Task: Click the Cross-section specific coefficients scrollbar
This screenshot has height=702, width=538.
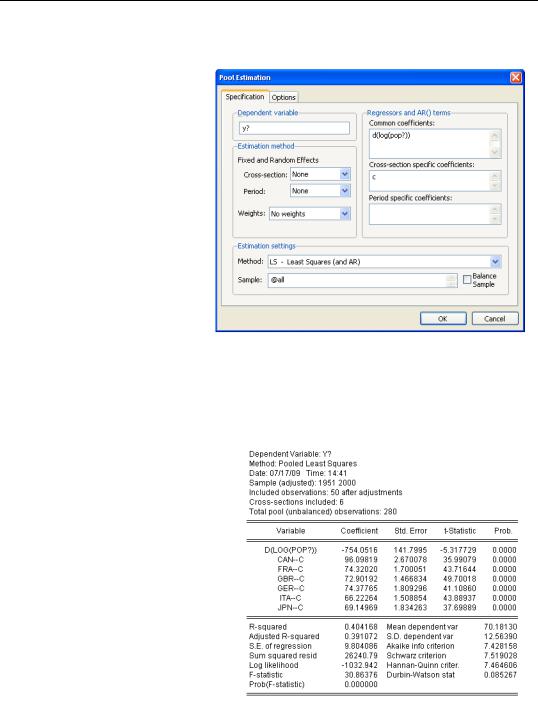Action: click(x=495, y=181)
